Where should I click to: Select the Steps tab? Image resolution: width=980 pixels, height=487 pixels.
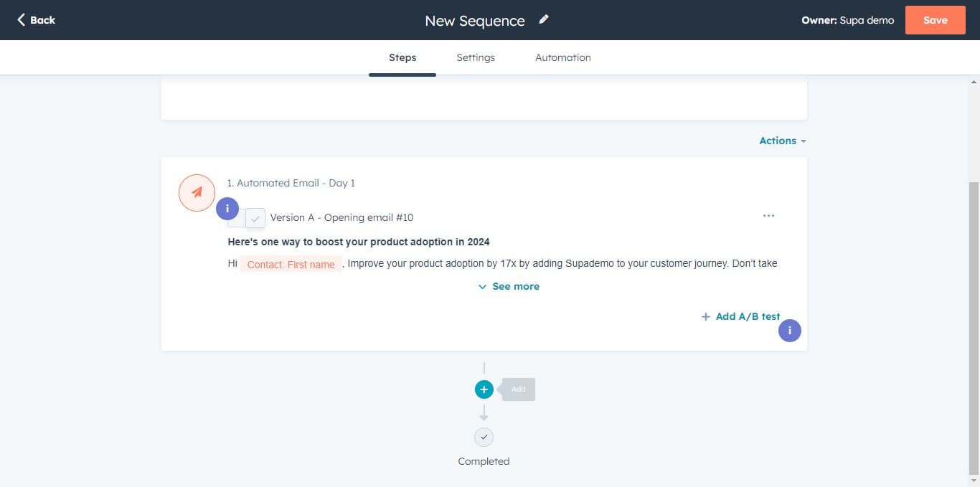pyautogui.click(x=402, y=57)
